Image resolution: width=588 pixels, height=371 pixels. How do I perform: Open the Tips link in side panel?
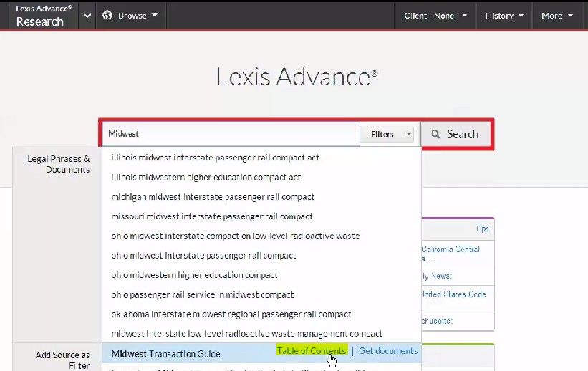(x=482, y=228)
